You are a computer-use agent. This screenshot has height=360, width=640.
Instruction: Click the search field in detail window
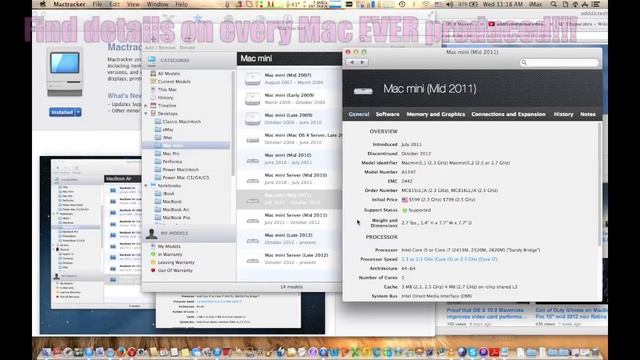click(559, 62)
